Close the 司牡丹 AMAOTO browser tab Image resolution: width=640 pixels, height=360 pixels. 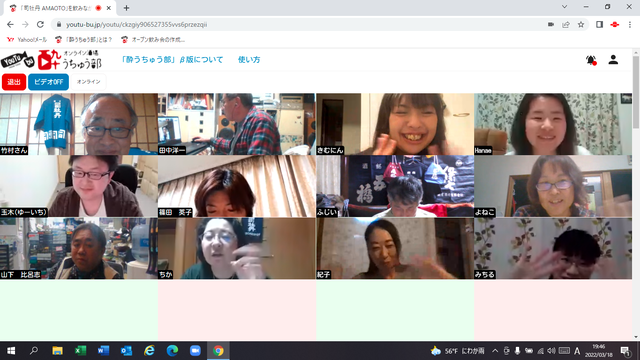pyautogui.click(x=109, y=8)
